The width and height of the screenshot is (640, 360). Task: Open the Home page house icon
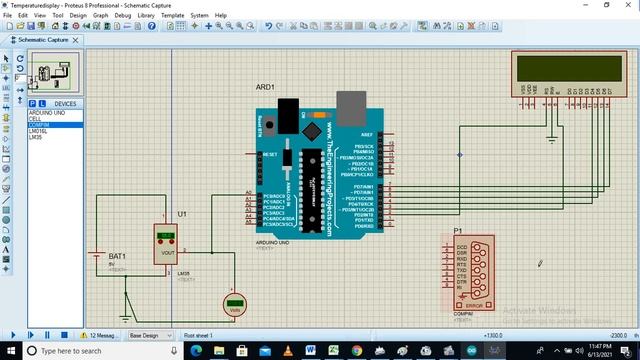point(55,26)
